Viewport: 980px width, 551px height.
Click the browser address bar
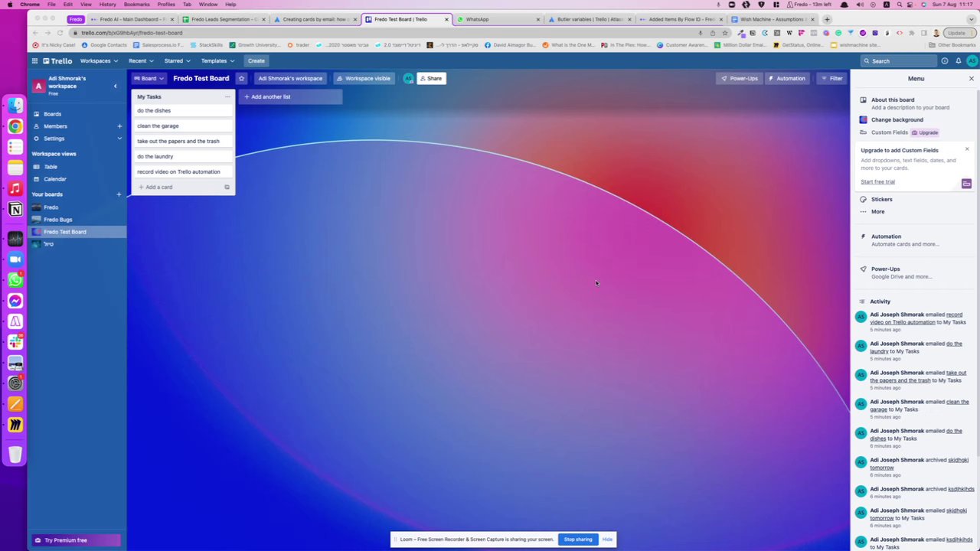click(383, 33)
